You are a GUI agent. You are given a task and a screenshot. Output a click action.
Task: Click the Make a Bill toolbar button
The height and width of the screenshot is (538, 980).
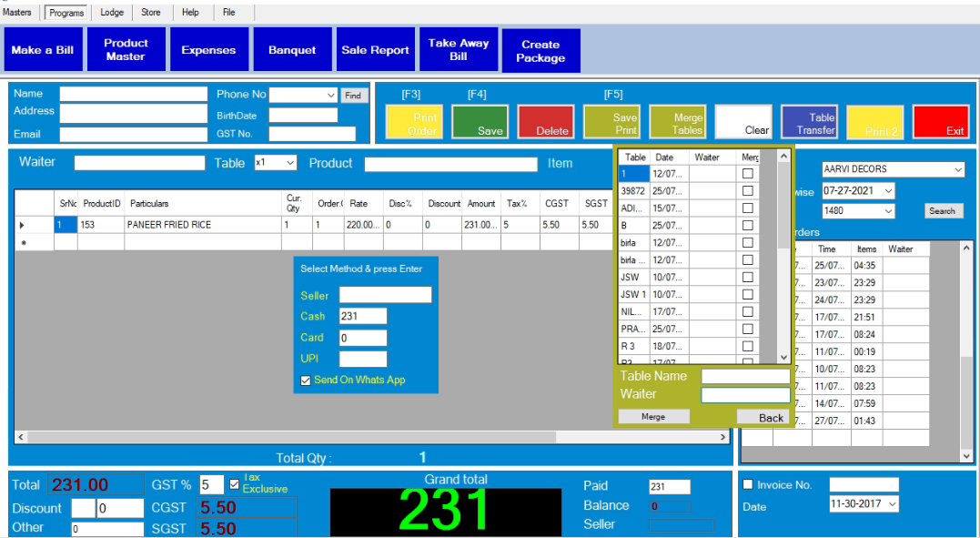coord(43,50)
